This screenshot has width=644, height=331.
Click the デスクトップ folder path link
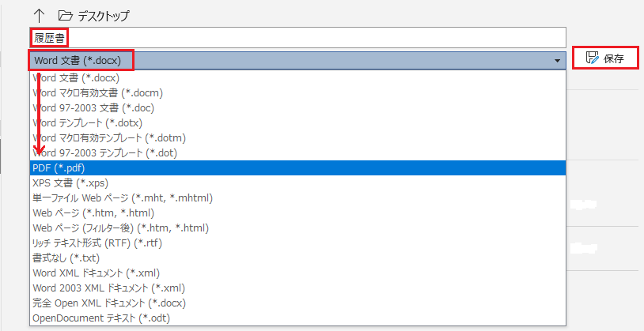(104, 16)
